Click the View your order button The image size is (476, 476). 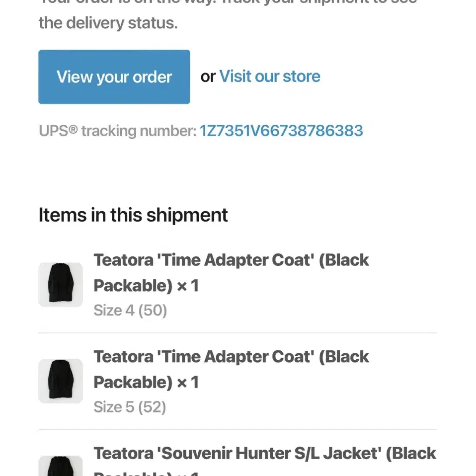point(114,77)
